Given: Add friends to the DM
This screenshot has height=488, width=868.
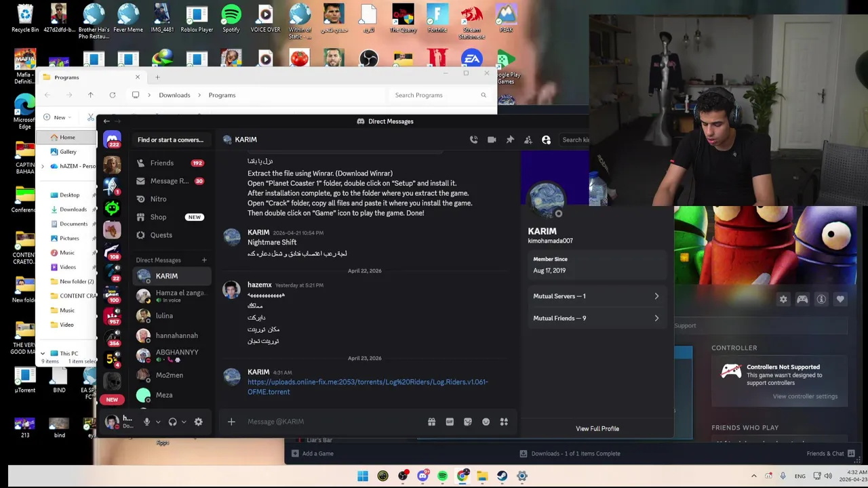Looking at the screenshot, I should [x=528, y=140].
